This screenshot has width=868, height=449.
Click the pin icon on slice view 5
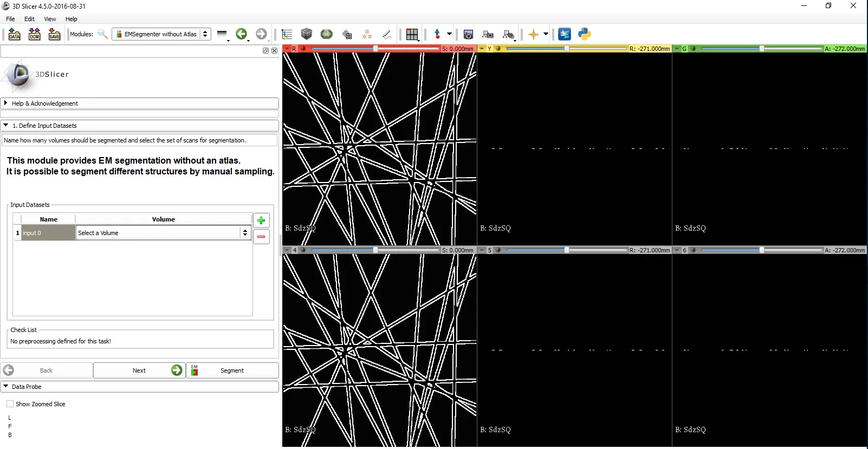pyautogui.click(x=482, y=250)
